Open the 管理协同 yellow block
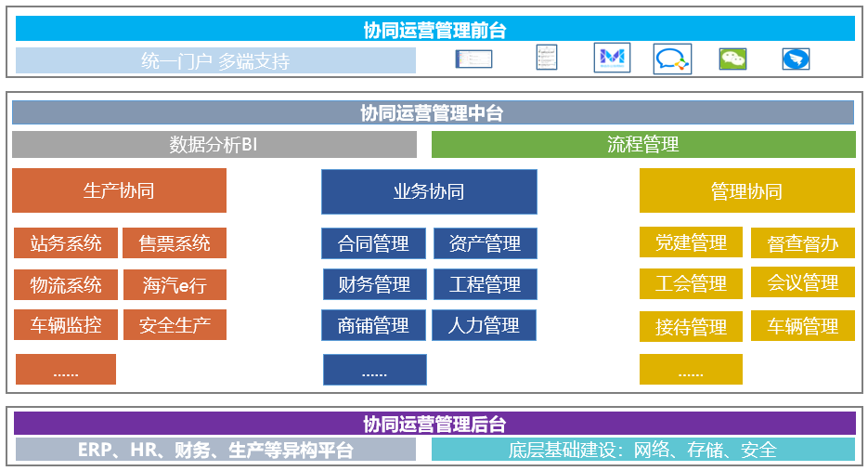This screenshot has height=471, width=868. click(x=746, y=191)
